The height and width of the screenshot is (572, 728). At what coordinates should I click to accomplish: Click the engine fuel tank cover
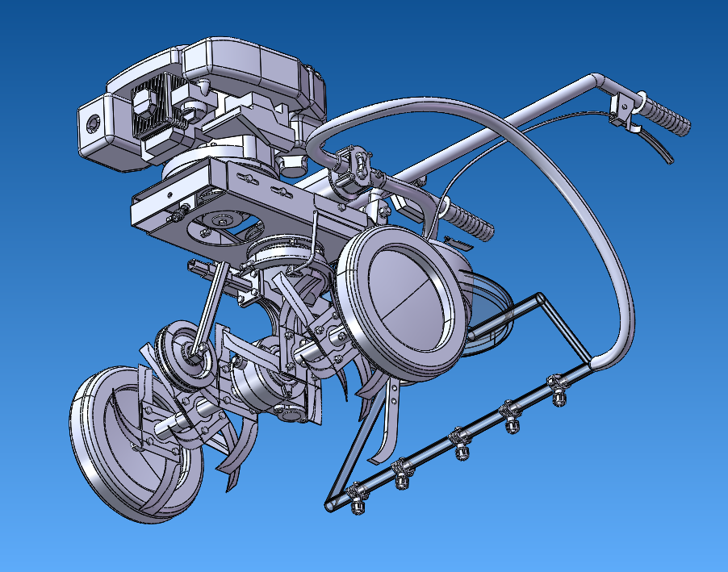pyautogui.click(x=242, y=61)
